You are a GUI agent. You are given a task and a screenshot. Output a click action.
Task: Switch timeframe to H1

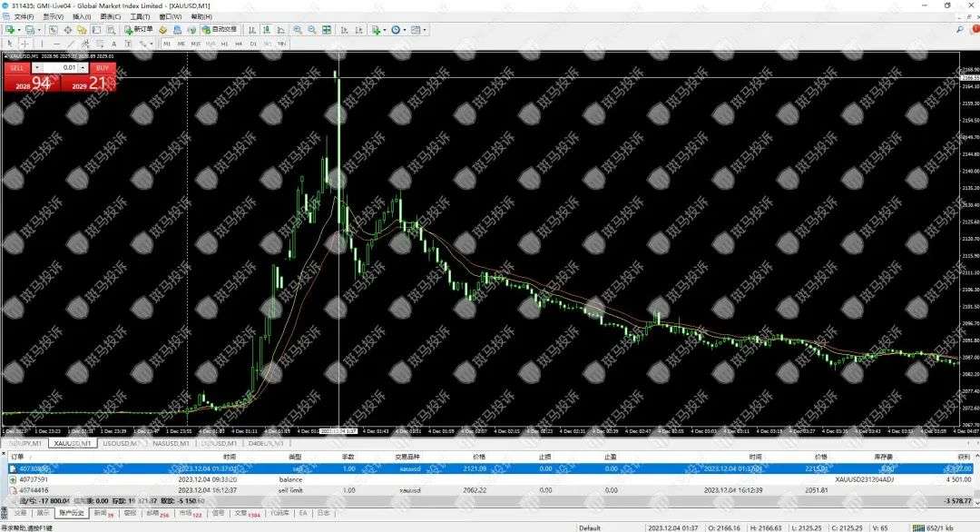tap(224, 44)
